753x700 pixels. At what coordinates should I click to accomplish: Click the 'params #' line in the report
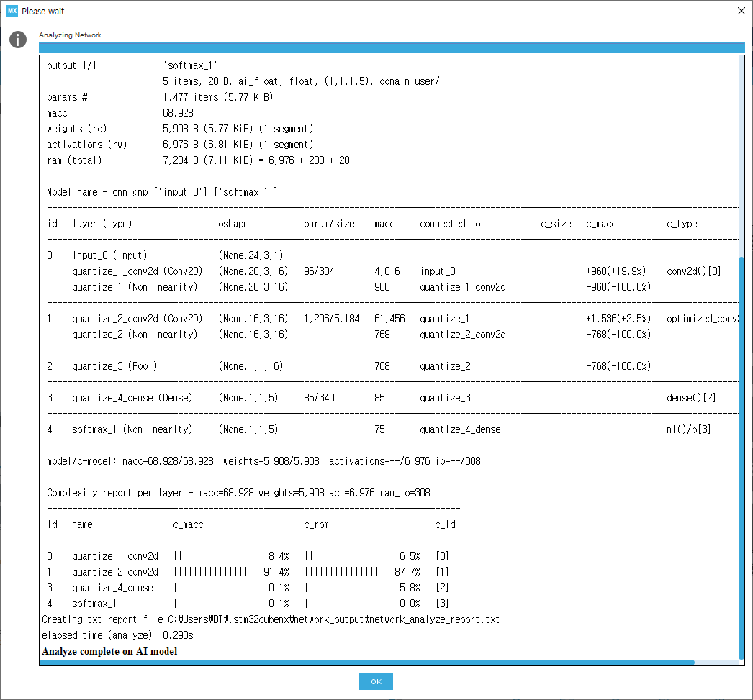click(x=160, y=97)
